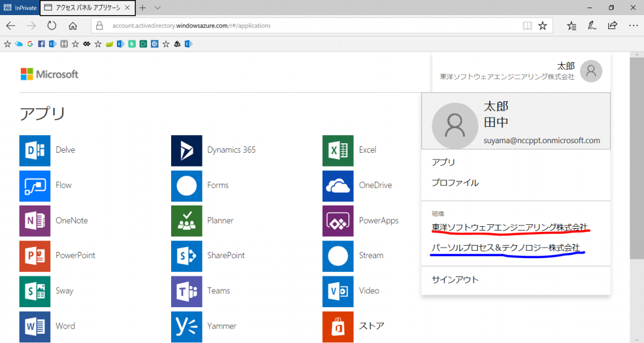This screenshot has height=343, width=644.
Task: Click the Yammer label
Action: coord(222,326)
